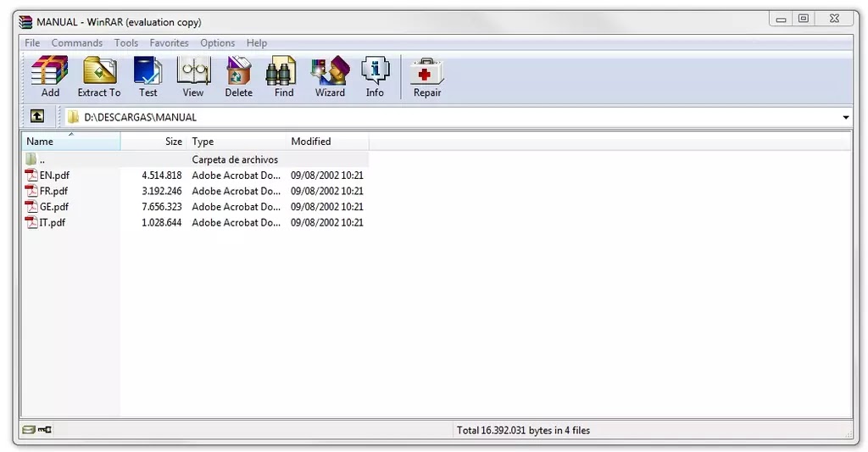Launch the Wizard tool
868x452 pixels.
tap(330, 71)
